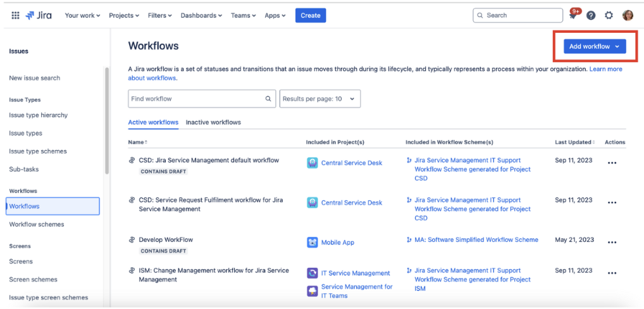Click the sidebar vertical scrollbar

(x=107, y=120)
